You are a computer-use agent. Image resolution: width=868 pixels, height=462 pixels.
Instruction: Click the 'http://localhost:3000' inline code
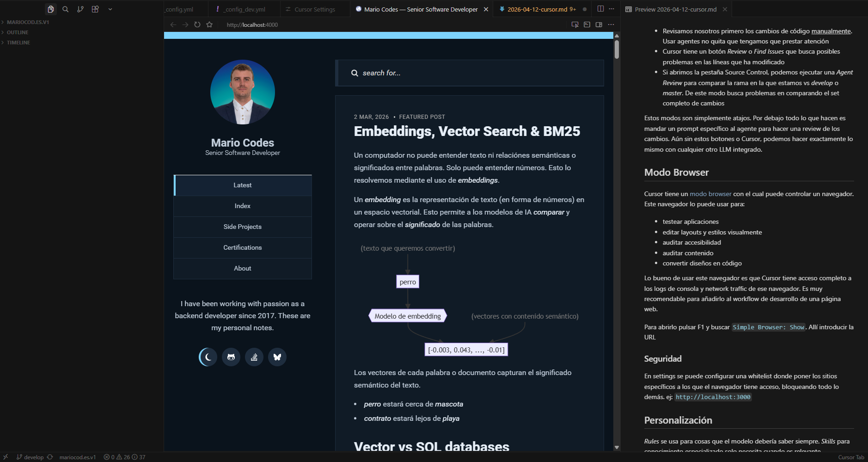click(x=713, y=397)
